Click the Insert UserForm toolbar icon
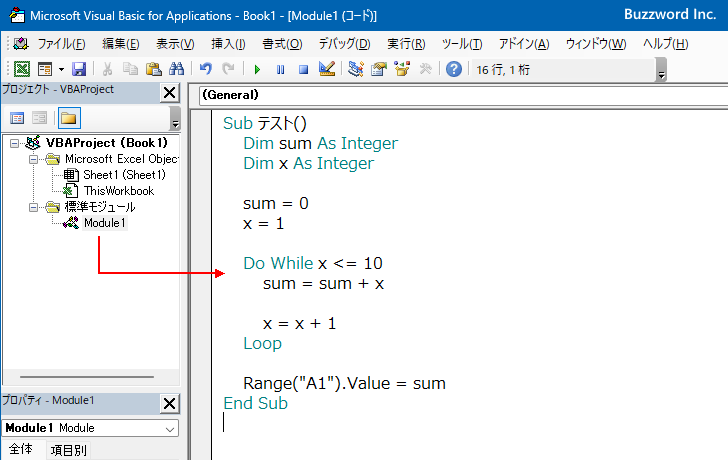Viewport: 728px width, 460px height. (45, 69)
